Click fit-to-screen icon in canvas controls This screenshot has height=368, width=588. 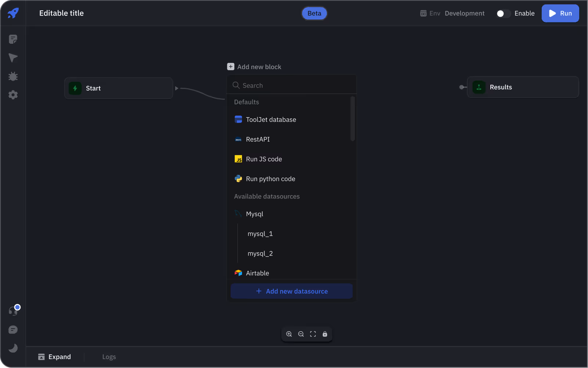point(313,334)
